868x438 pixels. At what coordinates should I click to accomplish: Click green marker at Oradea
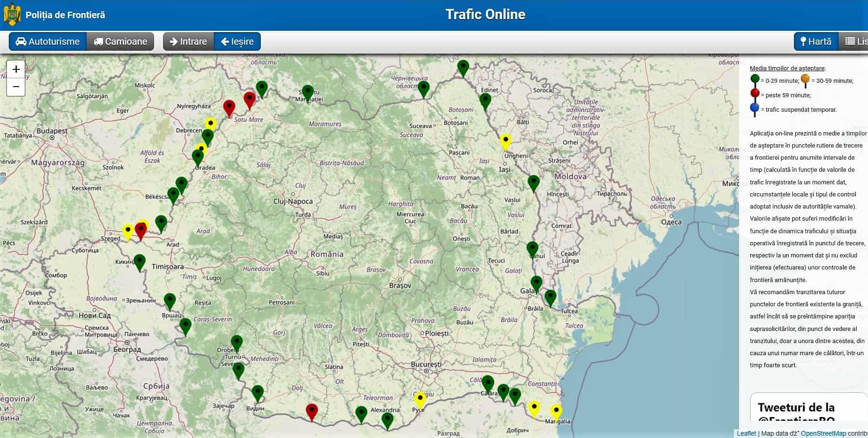[198, 158]
